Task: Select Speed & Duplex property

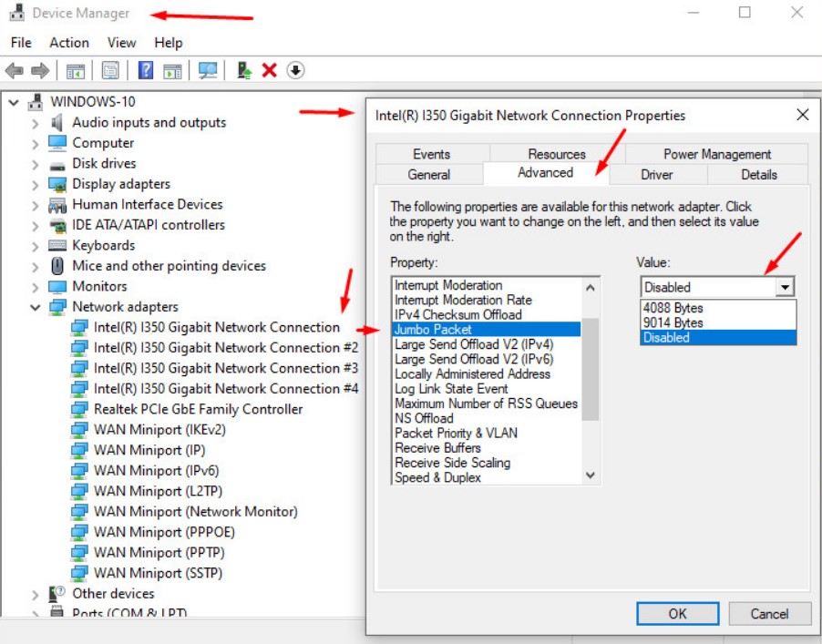Action: pos(486,477)
